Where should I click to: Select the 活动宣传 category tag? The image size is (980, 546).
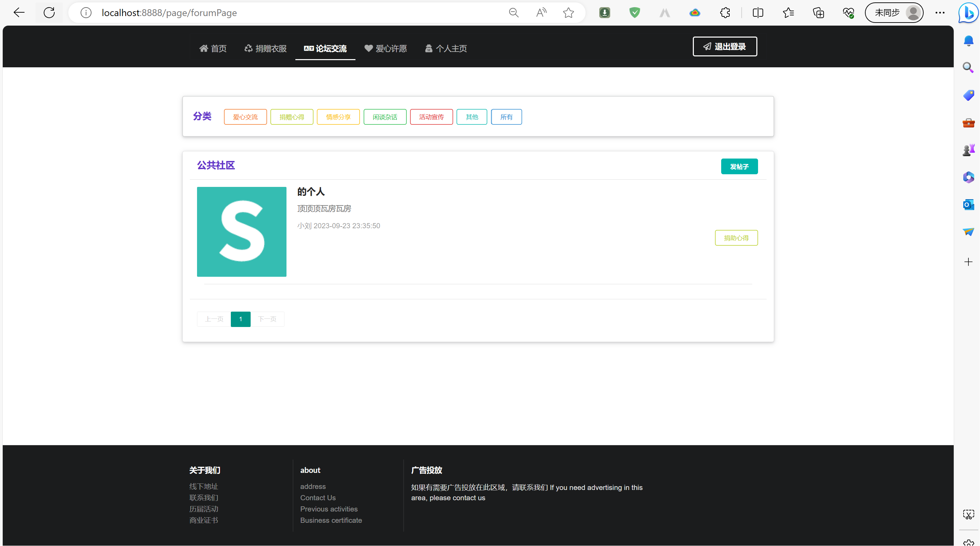pyautogui.click(x=431, y=117)
